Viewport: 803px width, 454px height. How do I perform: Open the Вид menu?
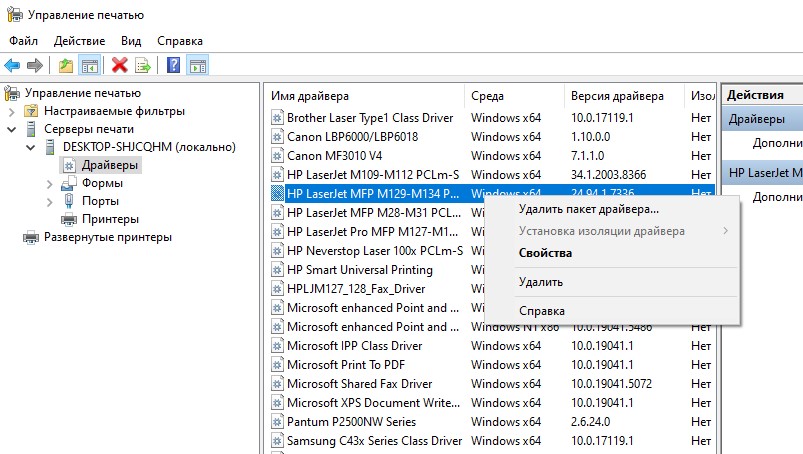click(131, 41)
